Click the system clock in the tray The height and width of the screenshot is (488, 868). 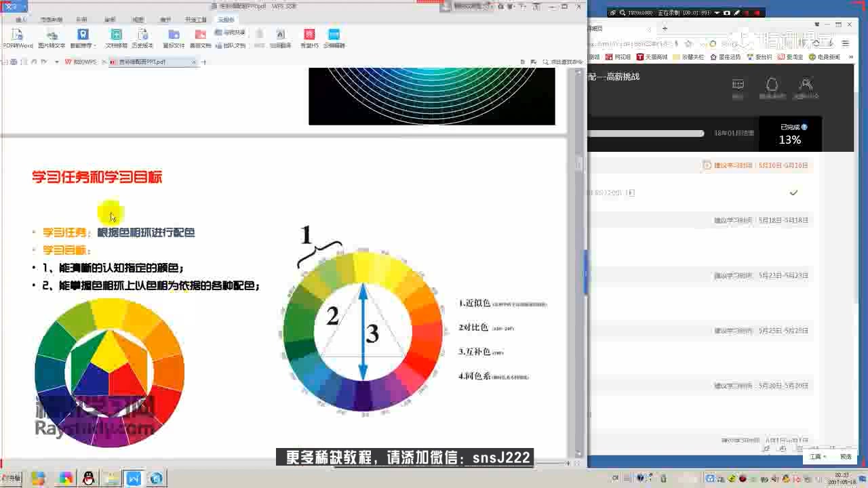843,479
